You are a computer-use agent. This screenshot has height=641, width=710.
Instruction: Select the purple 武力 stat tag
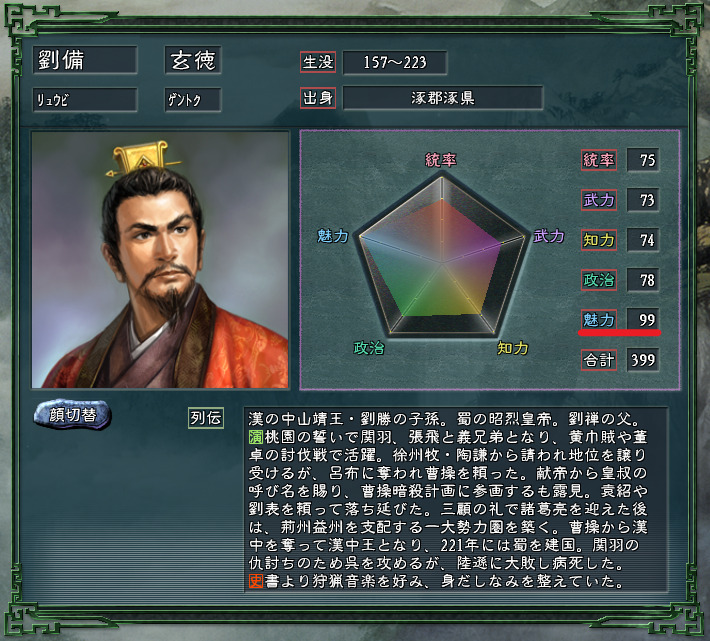(599, 200)
